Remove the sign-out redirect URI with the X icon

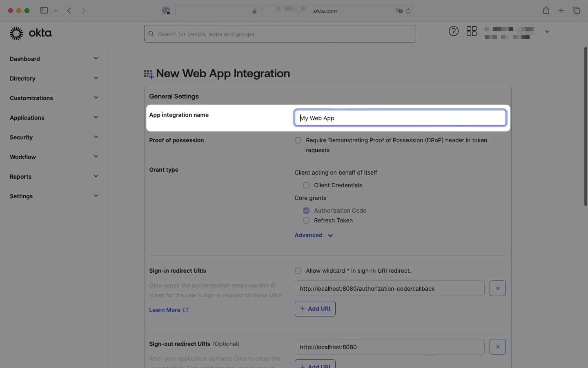click(x=497, y=347)
